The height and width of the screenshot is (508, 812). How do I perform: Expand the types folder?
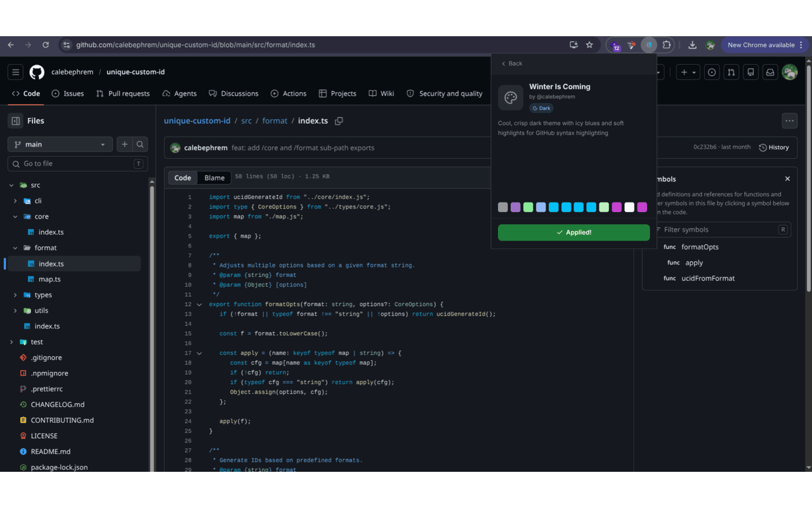point(15,295)
